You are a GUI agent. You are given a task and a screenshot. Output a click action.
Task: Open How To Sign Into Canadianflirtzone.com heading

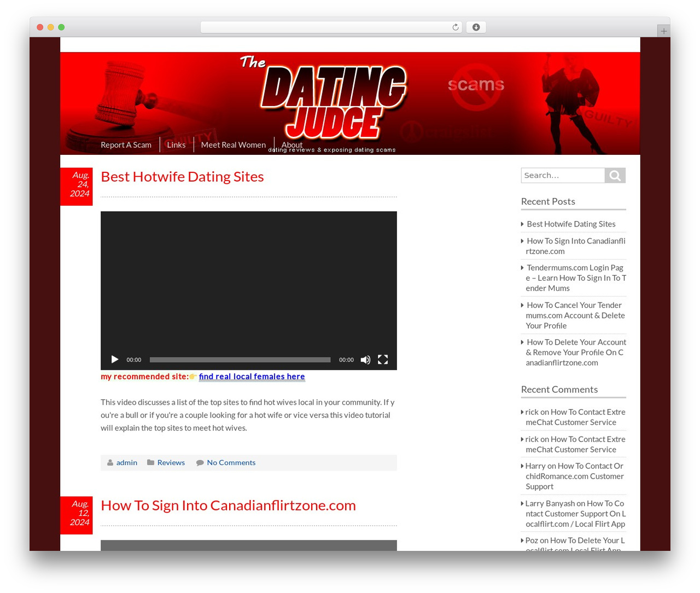228,505
